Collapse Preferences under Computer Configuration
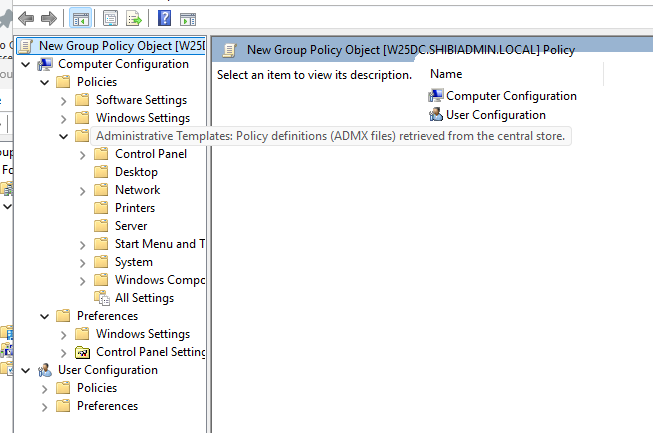Image resolution: width=653 pixels, height=433 pixels. pos(45,316)
